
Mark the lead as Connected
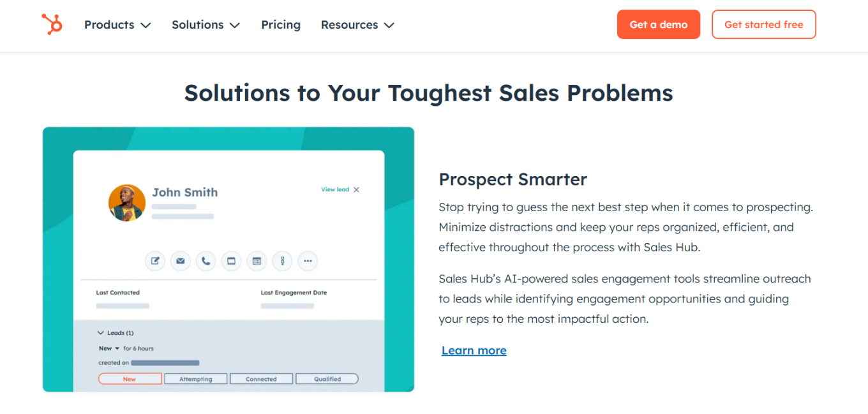tap(261, 378)
